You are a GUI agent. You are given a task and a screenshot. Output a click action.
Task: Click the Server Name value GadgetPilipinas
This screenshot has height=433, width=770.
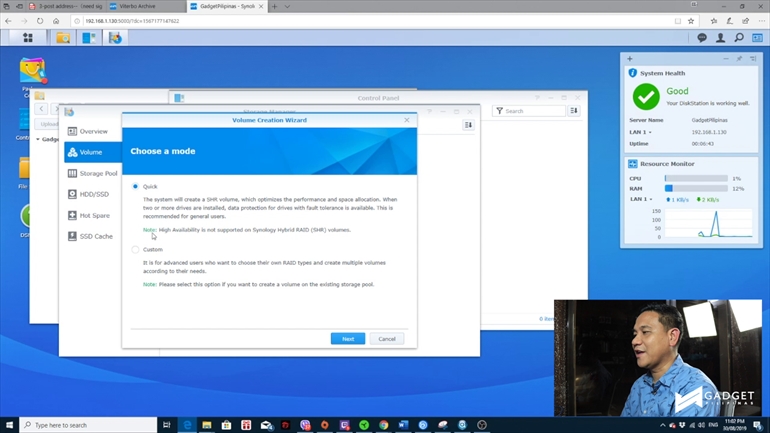point(710,120)
